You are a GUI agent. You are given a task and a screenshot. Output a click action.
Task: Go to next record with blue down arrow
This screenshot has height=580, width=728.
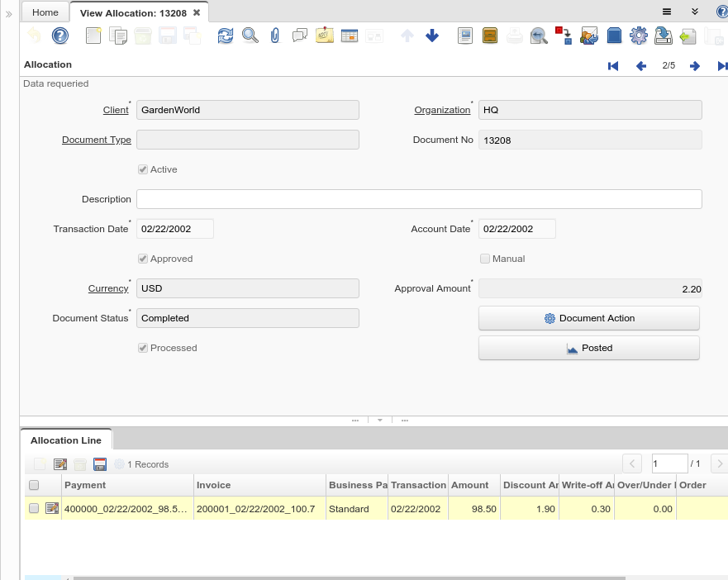(431, 36)
